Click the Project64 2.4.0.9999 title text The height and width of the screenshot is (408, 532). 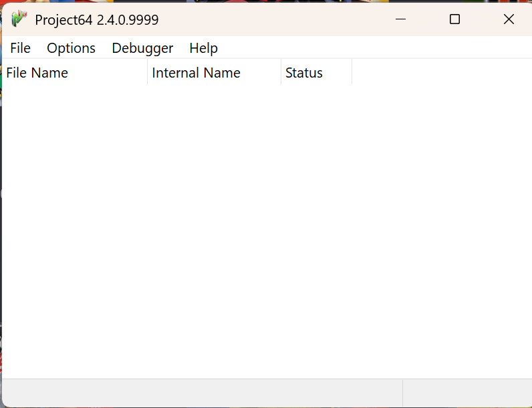[97, 20]
